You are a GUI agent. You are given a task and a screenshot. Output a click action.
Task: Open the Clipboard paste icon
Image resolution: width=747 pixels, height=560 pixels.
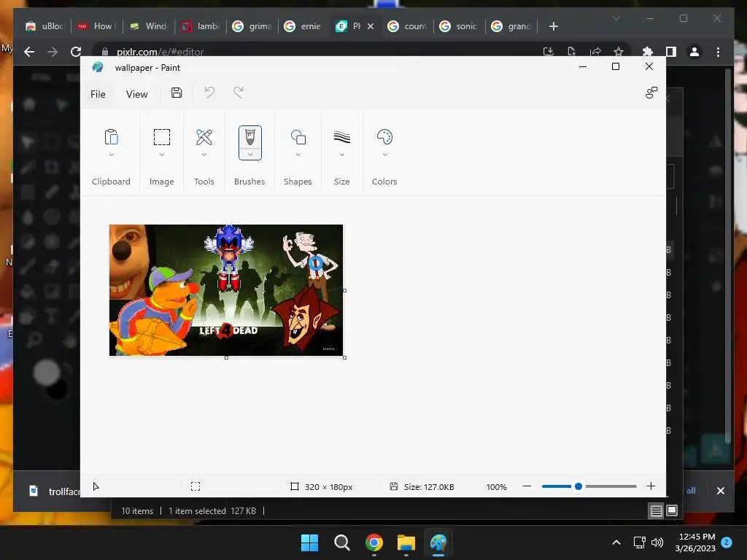click(111, 137)
